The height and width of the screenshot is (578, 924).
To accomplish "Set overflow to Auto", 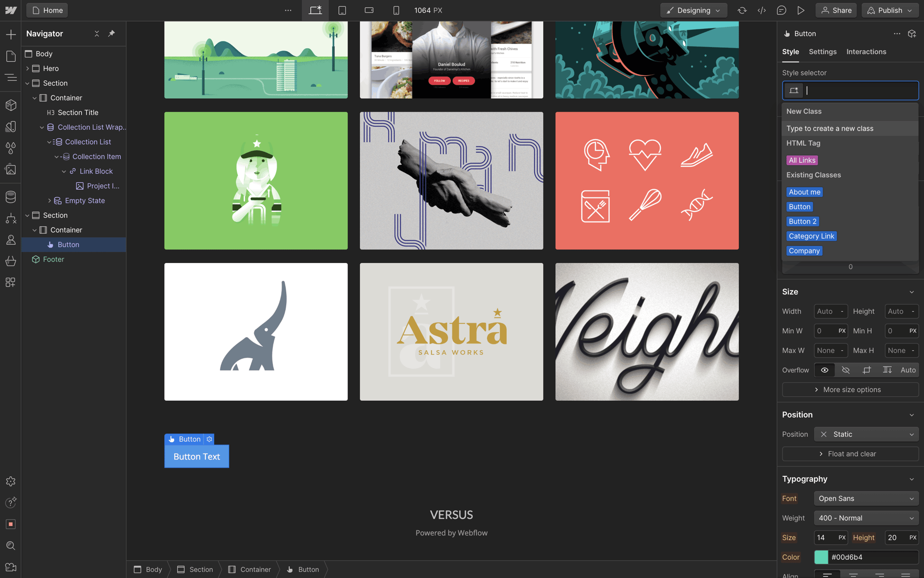I will pos(908,370).
